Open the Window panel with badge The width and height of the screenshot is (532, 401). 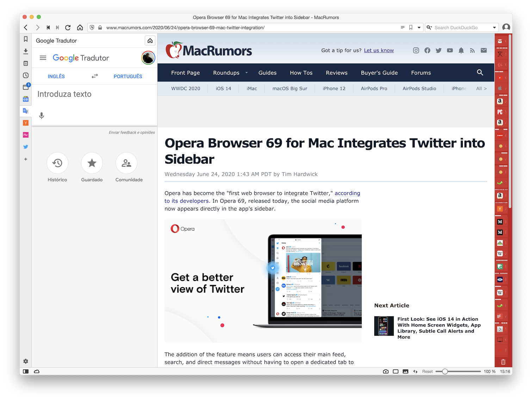[x=26, y=87]
